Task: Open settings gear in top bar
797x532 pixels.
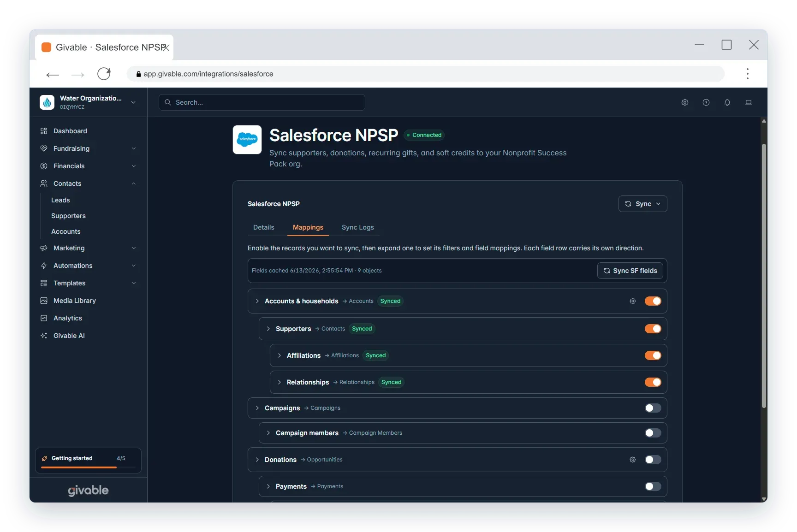Action: [685, 102]
